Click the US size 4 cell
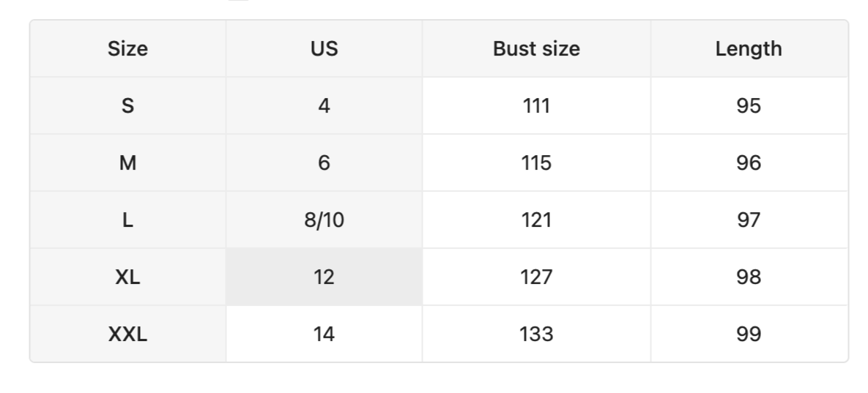 [x=324, y=106]
